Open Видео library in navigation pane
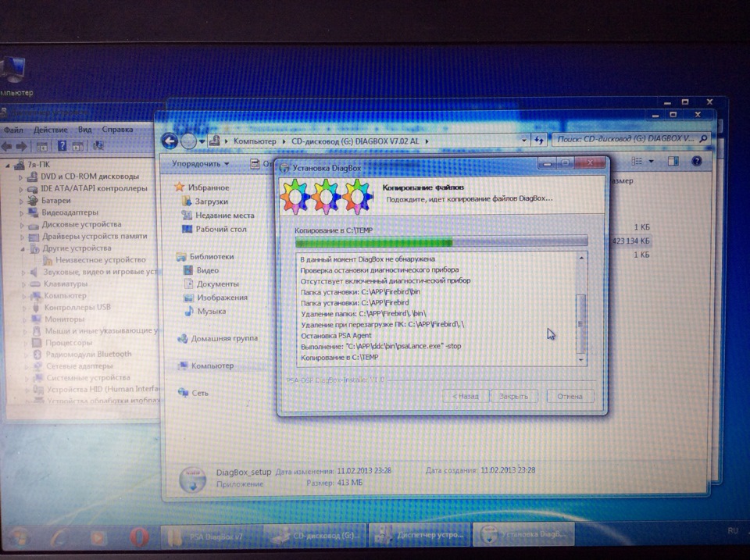The width and height of the screenshot is (750, 560). [x=208, y=270]
